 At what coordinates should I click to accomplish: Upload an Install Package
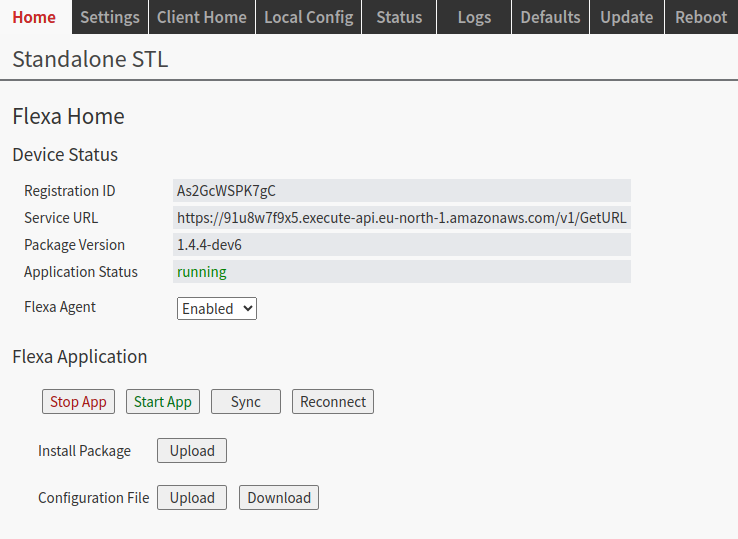coord(192,451)
